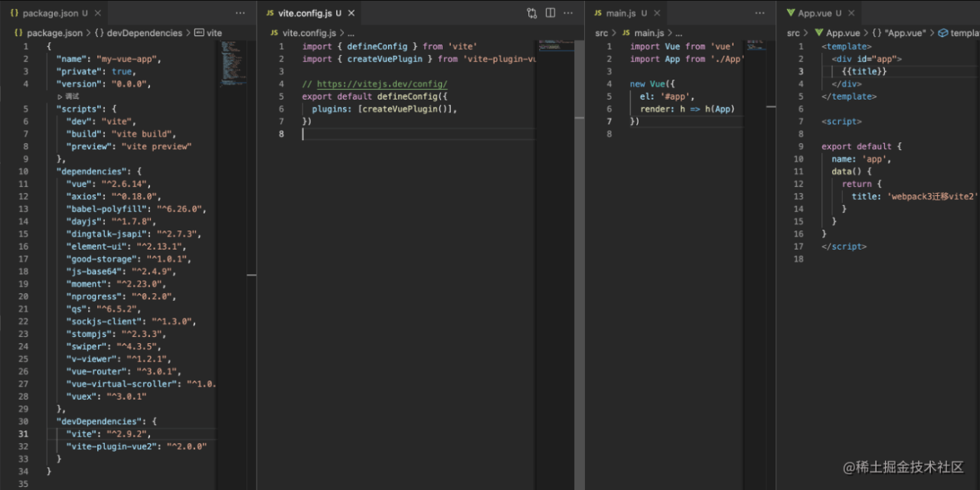
Task: Click plugins: [createVuePlugin()] line
Action: tap(384, 109)
